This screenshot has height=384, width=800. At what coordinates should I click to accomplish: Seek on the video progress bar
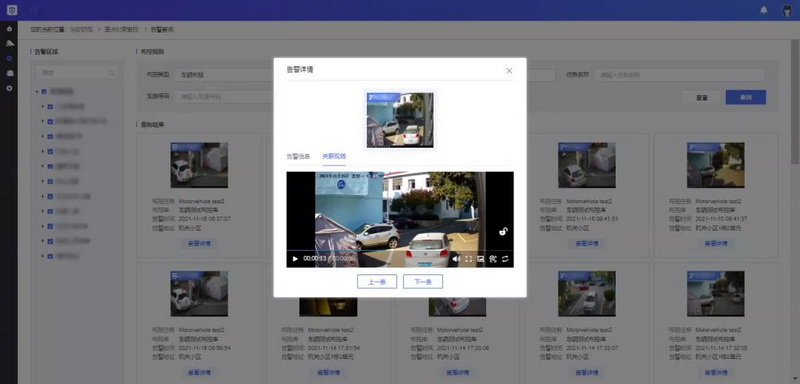point(400,251)
